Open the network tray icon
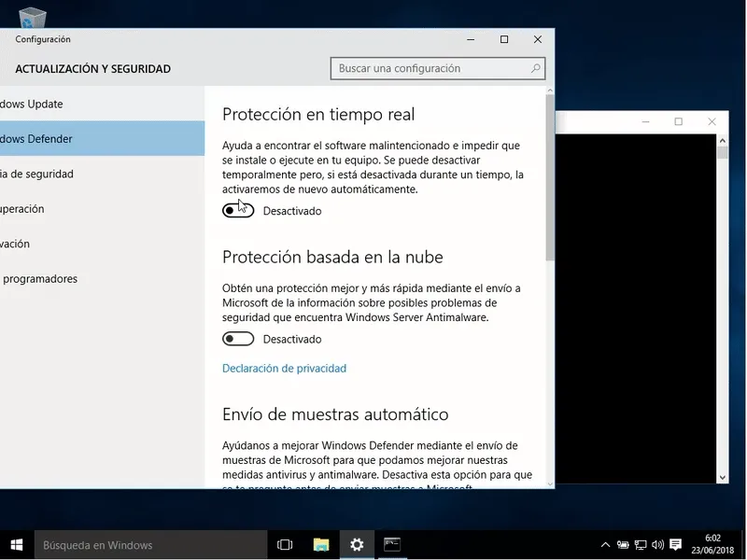 (640, 545)
